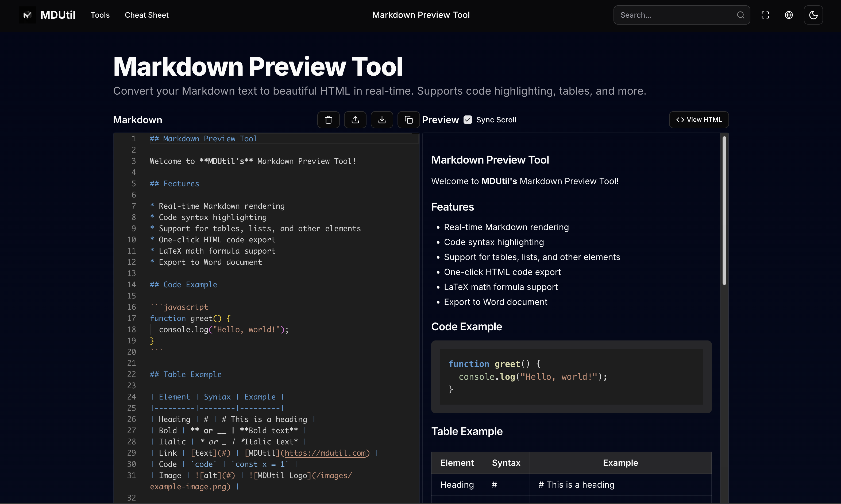Click the View HTML button
The width and height of the screenshot is (841, 504).
[x=699, y=119]
